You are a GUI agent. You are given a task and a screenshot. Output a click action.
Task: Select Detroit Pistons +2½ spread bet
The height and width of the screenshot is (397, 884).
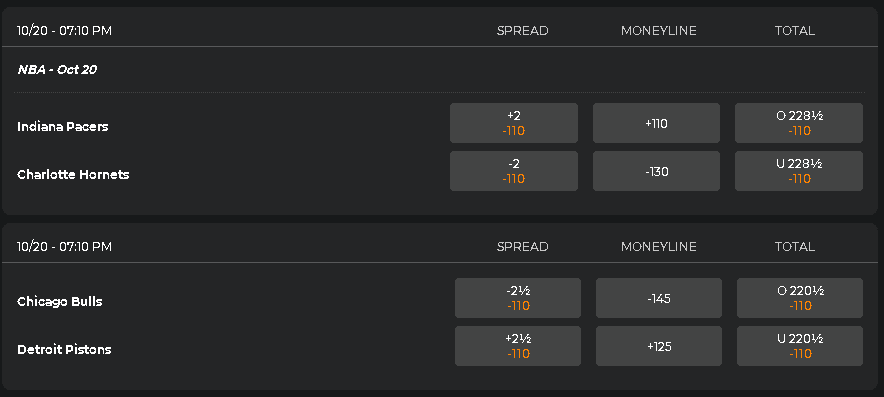pyautogui.click(x=518, y=346)
